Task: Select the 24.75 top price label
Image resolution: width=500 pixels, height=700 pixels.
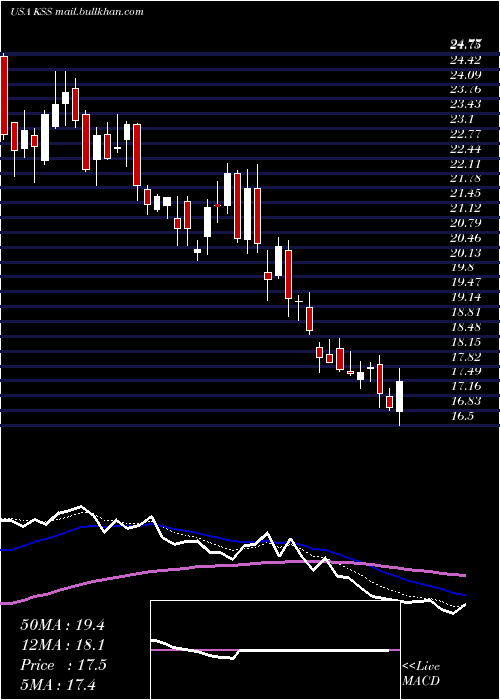Action: point(466,45)
